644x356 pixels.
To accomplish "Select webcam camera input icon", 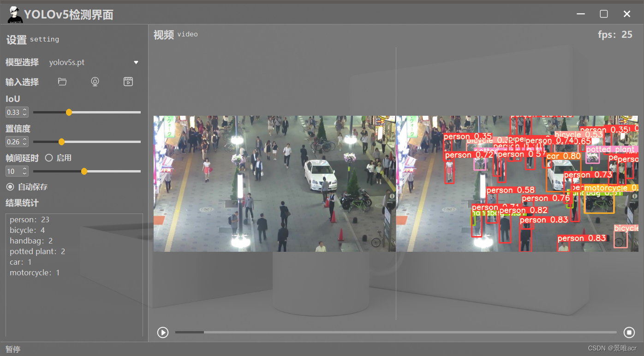I will [x=95, y=82].
